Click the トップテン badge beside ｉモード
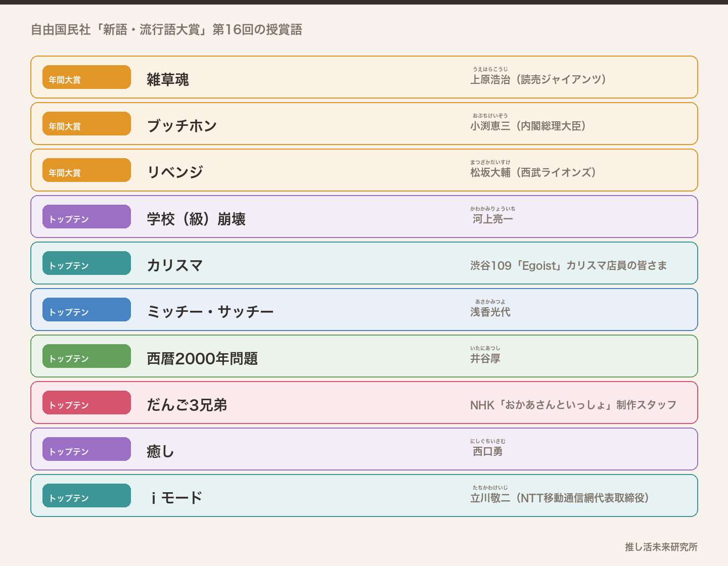Viewport: 728px width, 566px height. point(86,496)
